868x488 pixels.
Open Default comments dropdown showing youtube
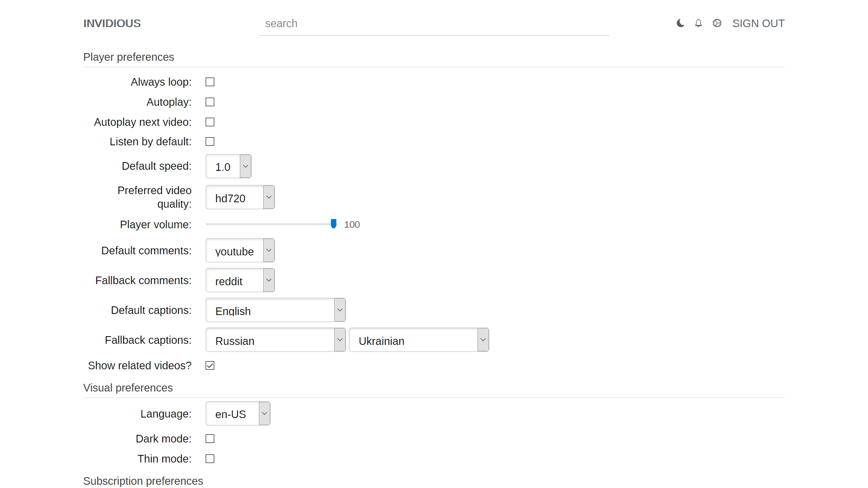tap(240, 251)
